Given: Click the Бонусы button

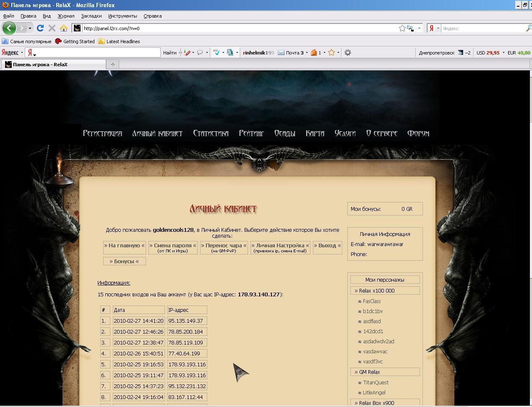Looking at the screenshot, I should click(124, 261).
